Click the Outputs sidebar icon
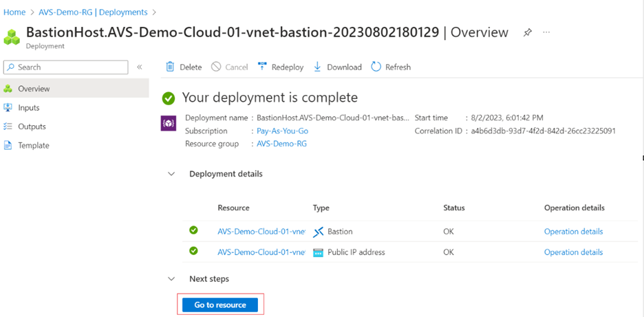 [8, 127]
